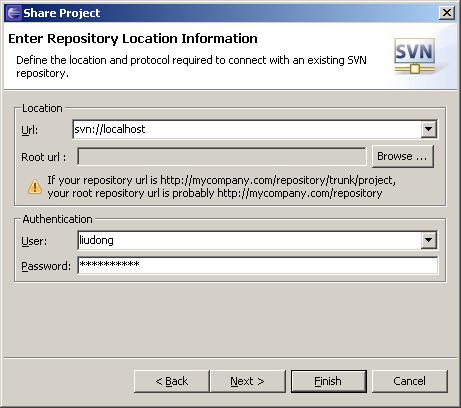Focus the User field containing liudong
Image resolution: width=461 pixels, height=408 pixels.
(x=249, y=240)
